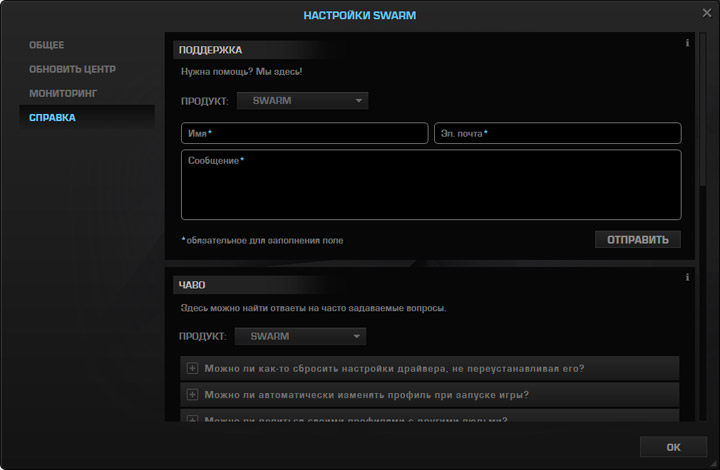Focus the Эл. почта input field

tap(557, 133)
